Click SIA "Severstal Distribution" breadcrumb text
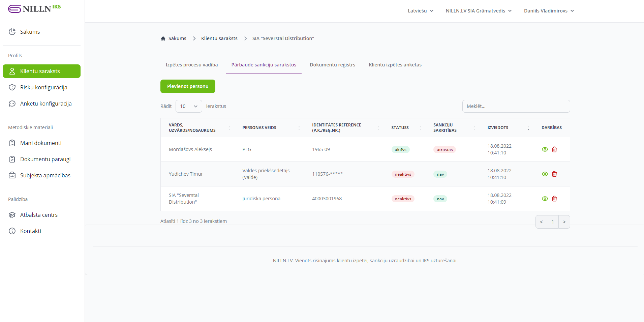Viewport: 644px width, 322px height. point(283,38)
